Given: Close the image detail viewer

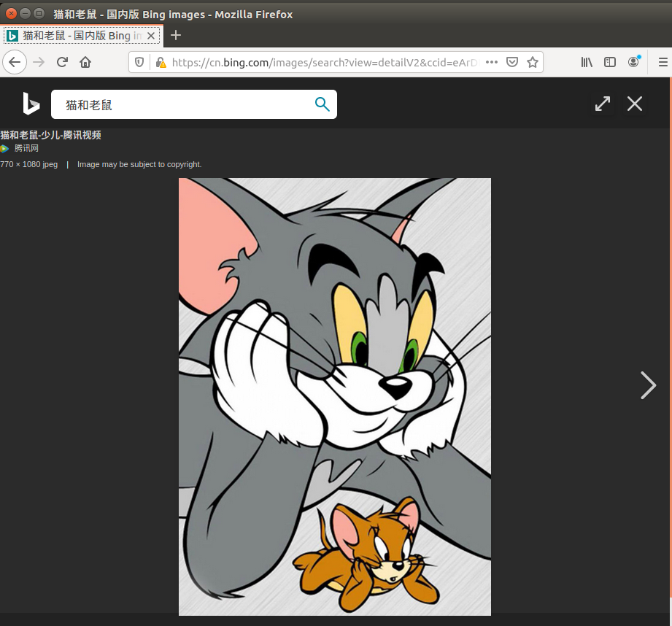Looking at the screenshot, I should coord(635,104).
